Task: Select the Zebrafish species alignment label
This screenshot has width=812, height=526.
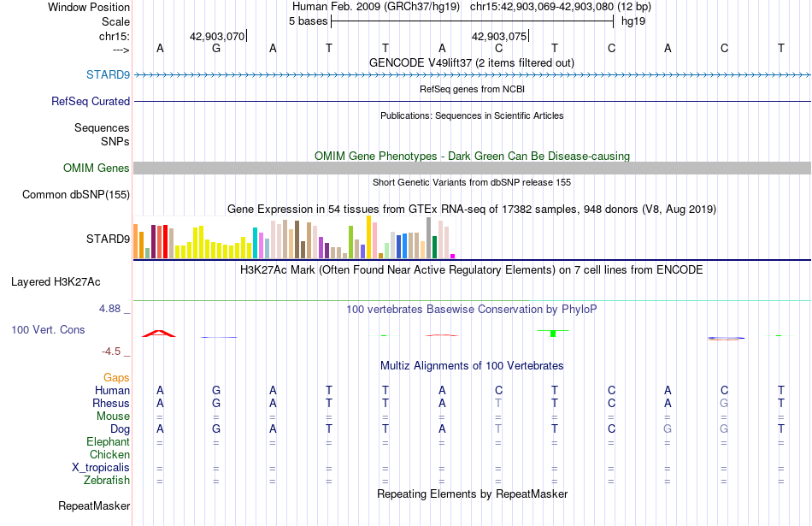Action: 107,481
